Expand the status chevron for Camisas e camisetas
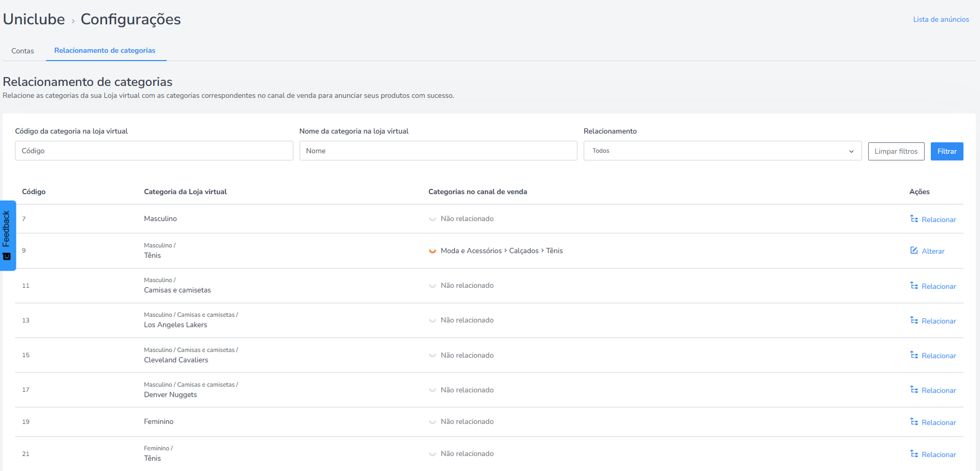Screen dimensions: 980x471 [x=433, y=286]
